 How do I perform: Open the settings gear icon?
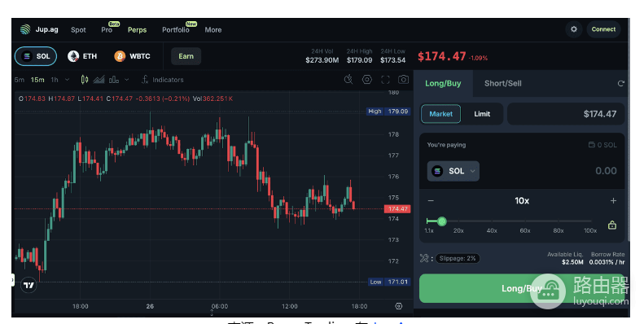pyautogui.click(x=574, y=29)
